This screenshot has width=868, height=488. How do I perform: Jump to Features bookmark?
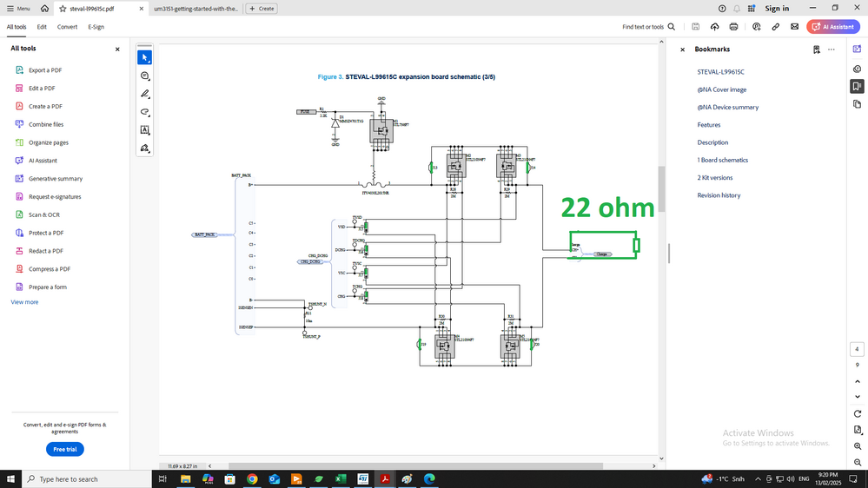coord(709,125)
